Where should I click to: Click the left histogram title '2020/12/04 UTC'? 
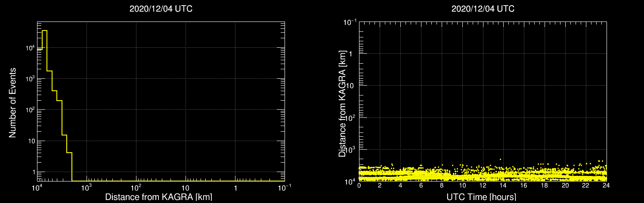click(x=161, y=9)
